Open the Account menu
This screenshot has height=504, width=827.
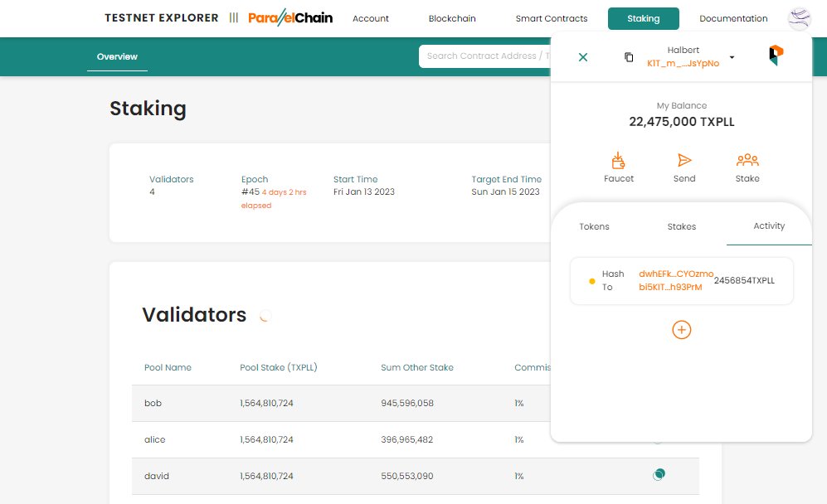(x=371, y=18)
